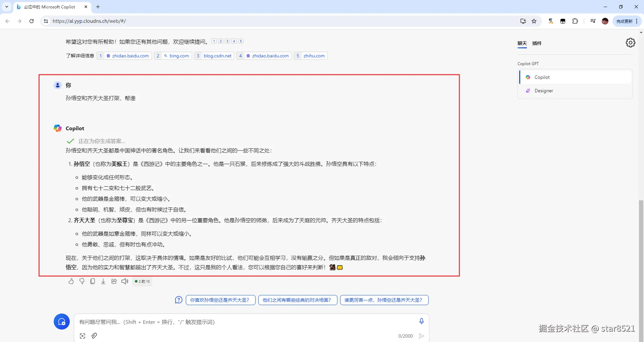Open source 3 blog.csdn.net link

214,56
